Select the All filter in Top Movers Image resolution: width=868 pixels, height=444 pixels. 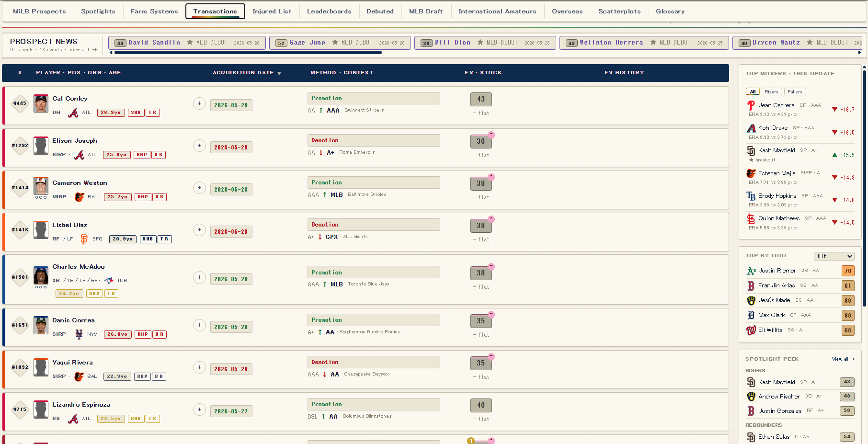click(x=753, y=92)
